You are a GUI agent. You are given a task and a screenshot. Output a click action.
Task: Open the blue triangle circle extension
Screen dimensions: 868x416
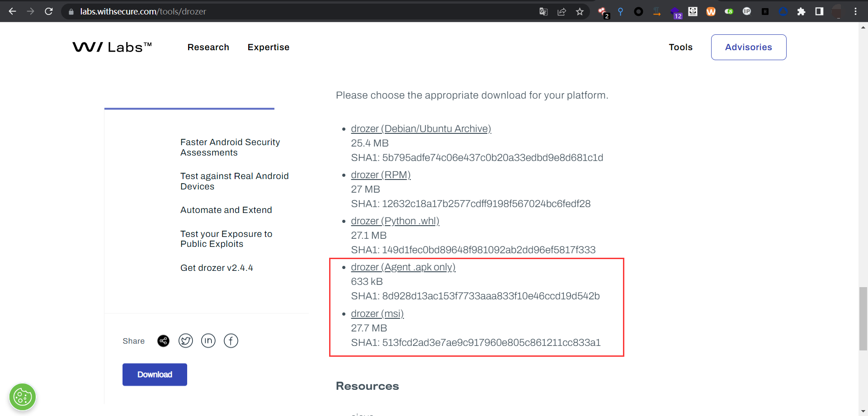[783, 12]
